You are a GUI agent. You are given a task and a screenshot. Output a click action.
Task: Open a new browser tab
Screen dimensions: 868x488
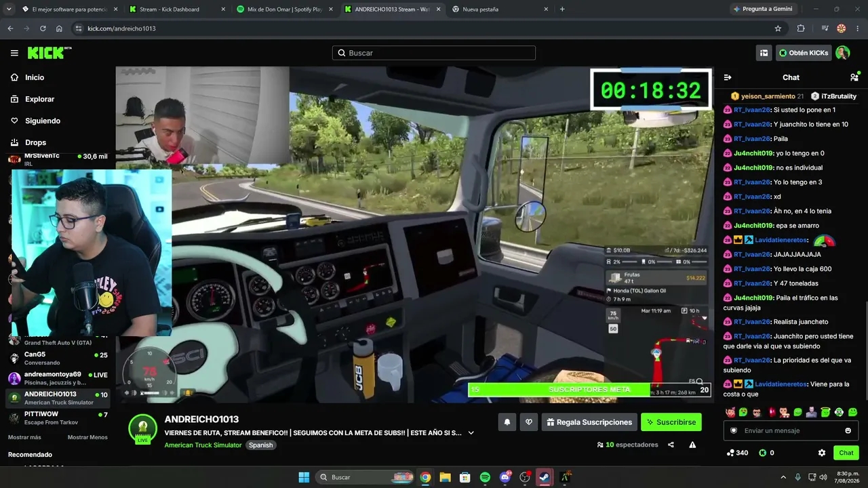point(562,9)
